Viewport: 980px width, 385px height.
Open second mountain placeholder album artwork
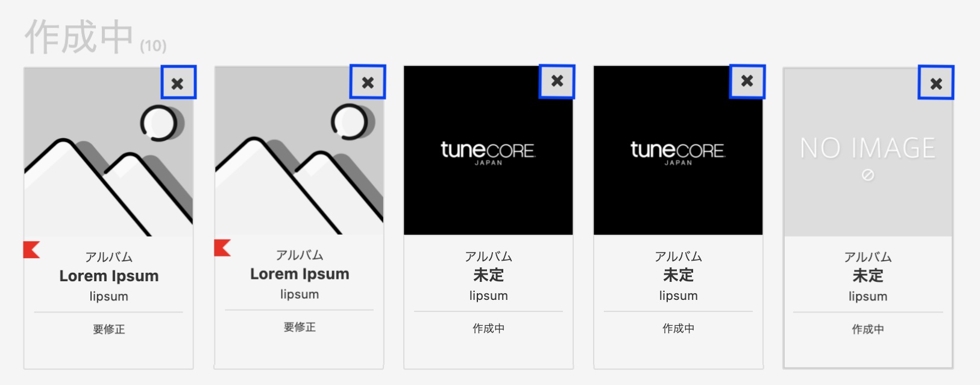pyautogui.click(x=300, y=150)
